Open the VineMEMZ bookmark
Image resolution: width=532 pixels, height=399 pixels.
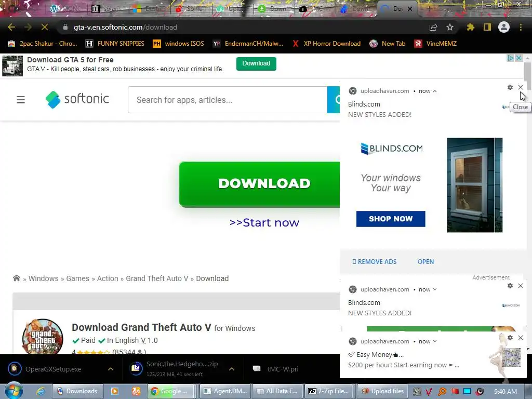[436, 44]
